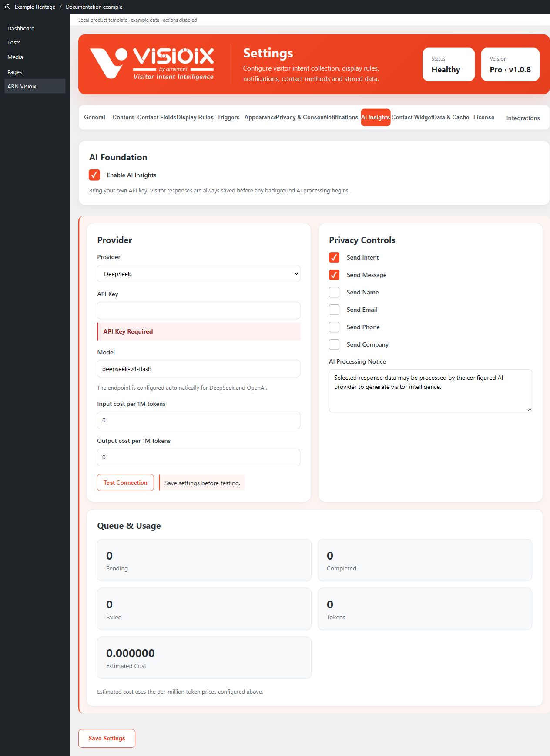This screenshot has width=550, height=756.
Task: Enable the Send Name checkbox
Action: [x=334, y=292]
